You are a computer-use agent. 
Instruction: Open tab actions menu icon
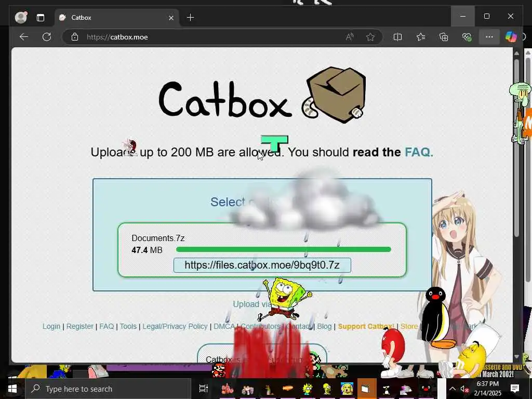pos(41,18)
